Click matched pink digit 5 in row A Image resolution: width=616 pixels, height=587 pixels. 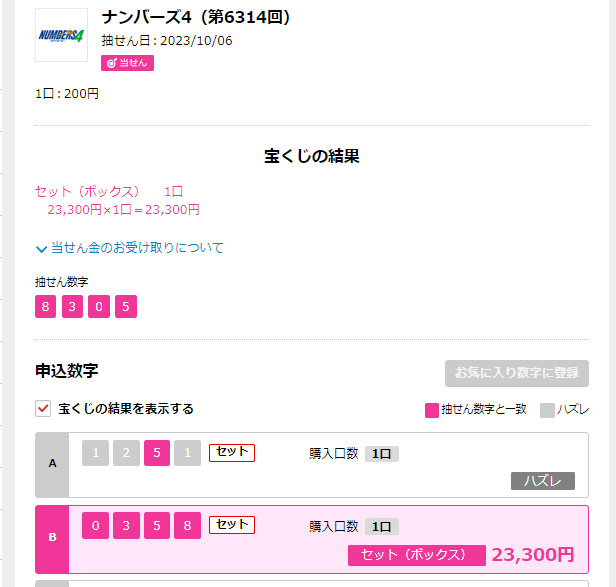coord(157,453)
